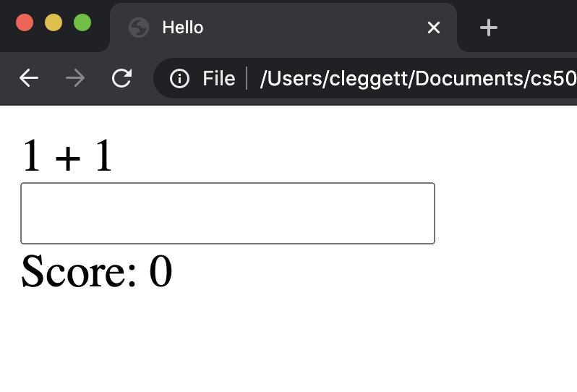Click into the answer input box
The width and height of the screenshot is (577, 392).
coord(227,213)
